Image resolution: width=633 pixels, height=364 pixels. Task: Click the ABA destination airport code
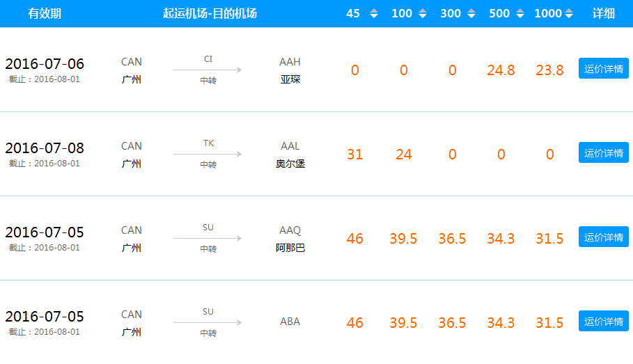click(290, 322)
